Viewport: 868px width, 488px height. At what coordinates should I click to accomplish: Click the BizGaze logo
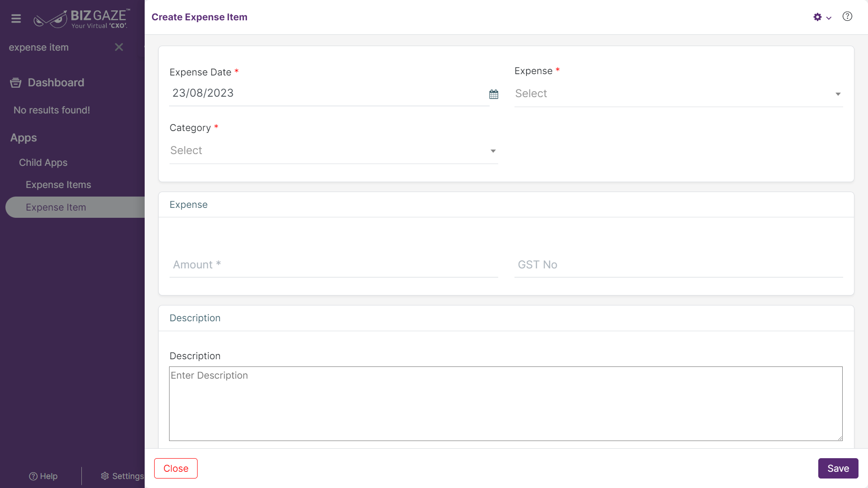pos(82,19)
